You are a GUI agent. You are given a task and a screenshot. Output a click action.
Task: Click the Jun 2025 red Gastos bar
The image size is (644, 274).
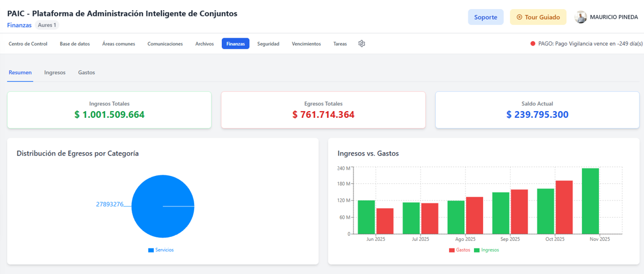click(x=385, y=221)
